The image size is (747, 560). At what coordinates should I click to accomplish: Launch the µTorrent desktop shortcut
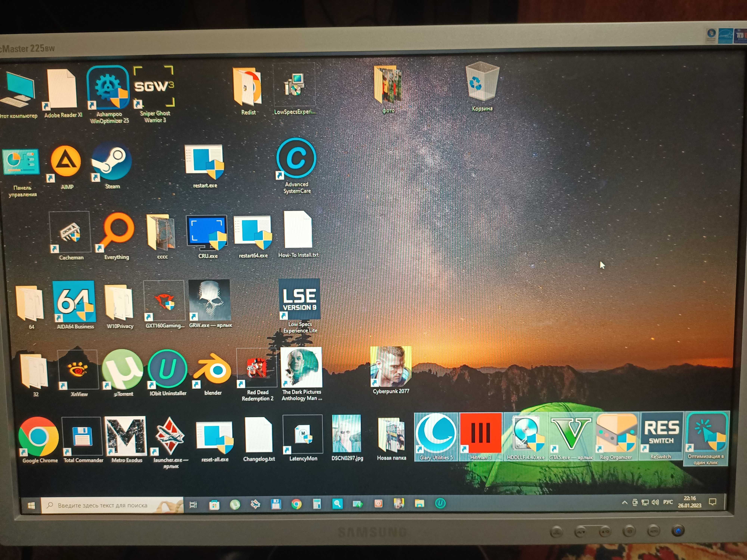pyautogui.click(x=123, y=373)
